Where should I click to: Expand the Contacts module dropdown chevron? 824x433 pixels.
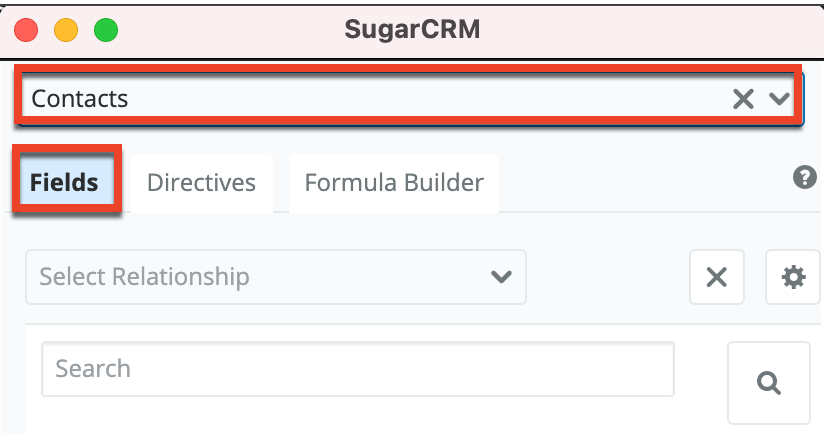(x=779, y=98)
